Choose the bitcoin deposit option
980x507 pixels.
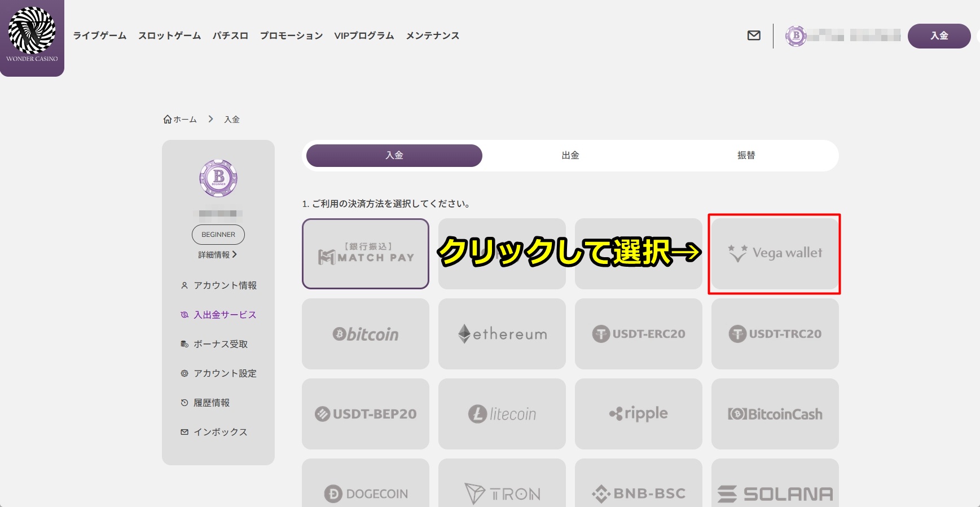[x=366, y=334]
